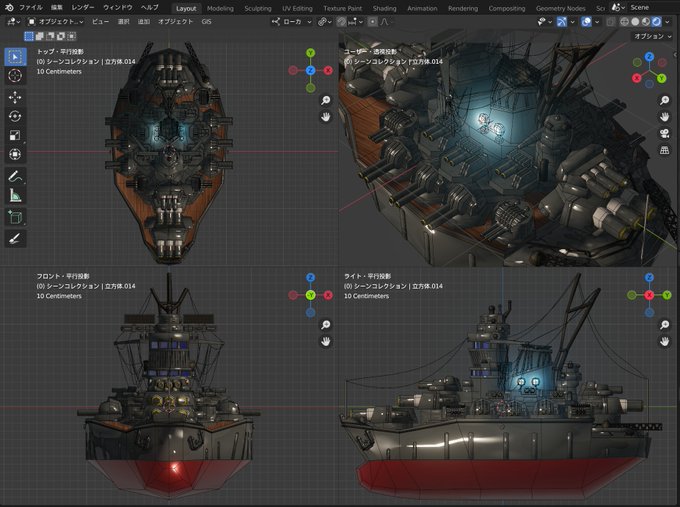Switch to the Modeling workspace tab
This screenshot has height=507, width=680.
220,8
